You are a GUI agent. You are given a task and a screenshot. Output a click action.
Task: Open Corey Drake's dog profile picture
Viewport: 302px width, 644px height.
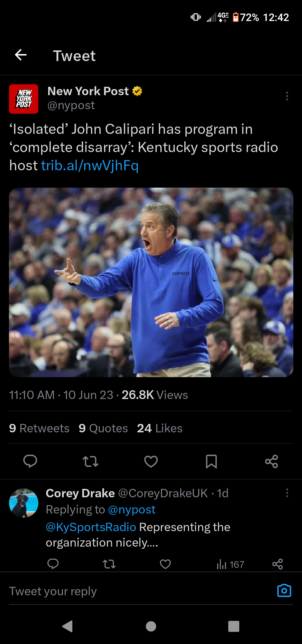click(24, 503)
